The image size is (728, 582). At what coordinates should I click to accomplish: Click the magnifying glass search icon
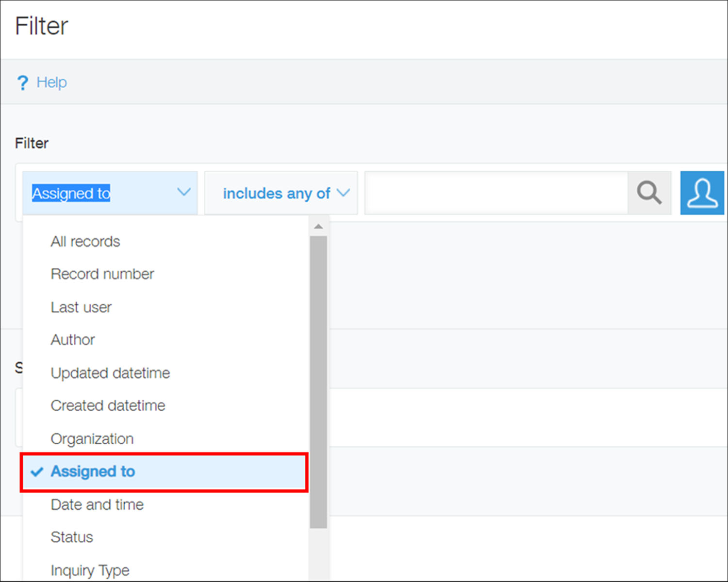point(649,193)
